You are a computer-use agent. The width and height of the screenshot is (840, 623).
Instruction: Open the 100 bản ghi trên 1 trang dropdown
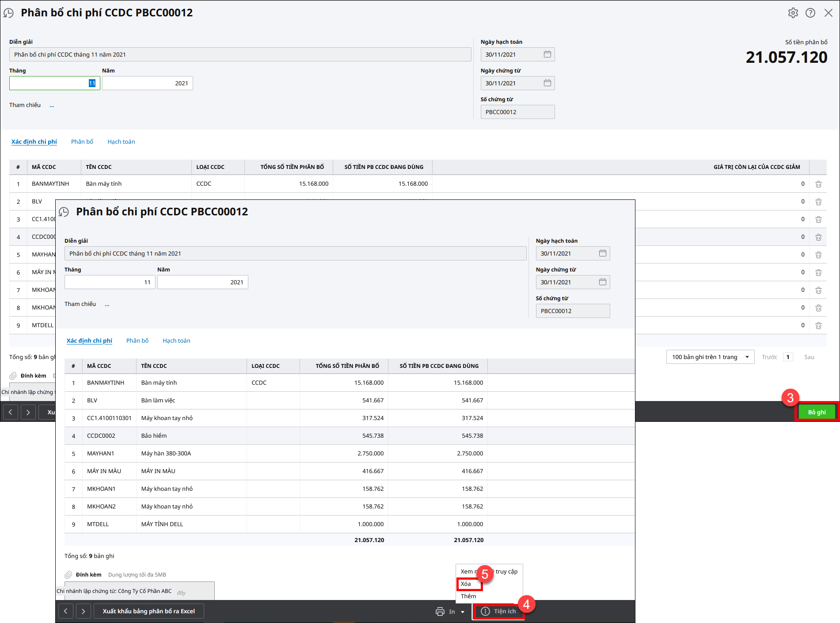(x=710, y=357)
